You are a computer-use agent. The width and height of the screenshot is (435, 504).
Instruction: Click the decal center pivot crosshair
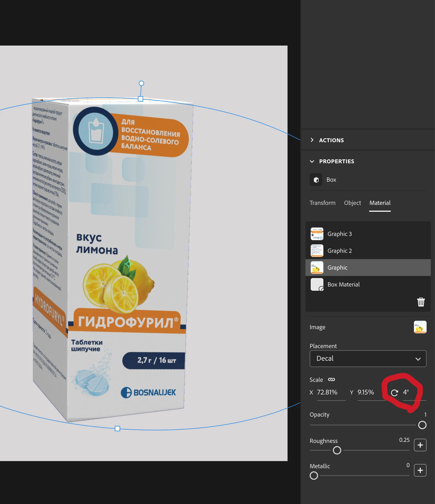(129, 264)
